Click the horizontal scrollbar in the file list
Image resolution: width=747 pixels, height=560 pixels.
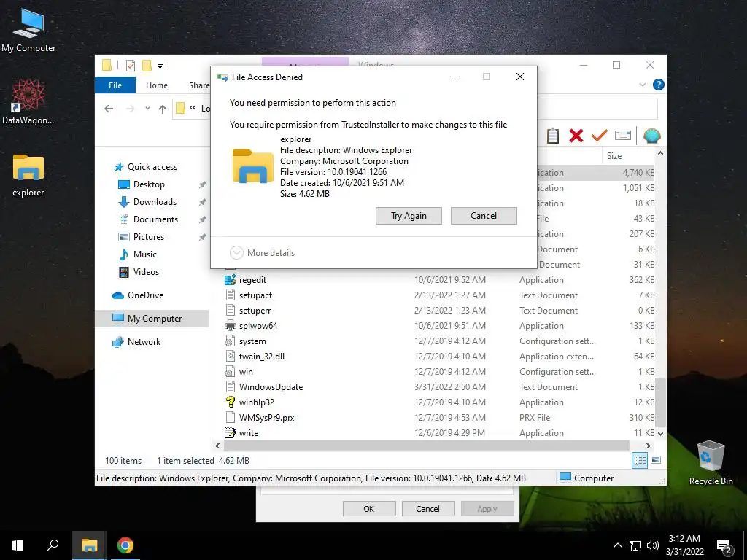(426, 446)
